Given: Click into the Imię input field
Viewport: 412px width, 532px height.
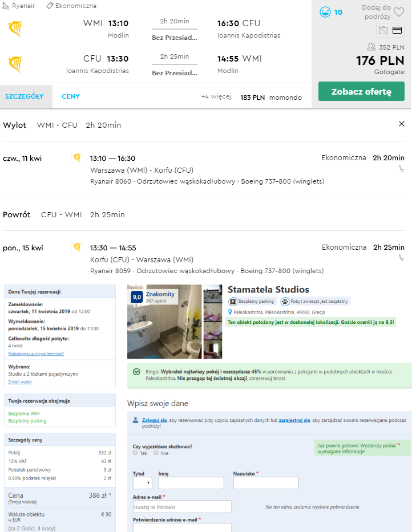Looking at the screenshot, I should [x=191, y=483].
